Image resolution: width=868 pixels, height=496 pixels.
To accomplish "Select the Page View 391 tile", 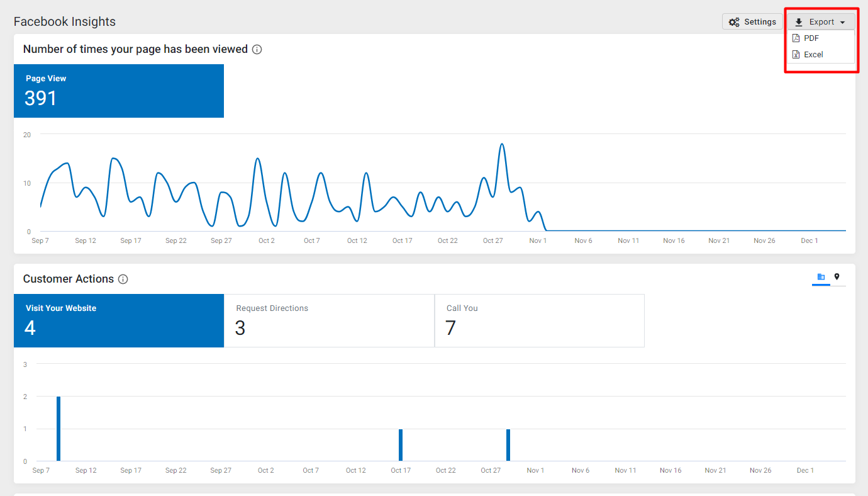I will pos(119,91).
